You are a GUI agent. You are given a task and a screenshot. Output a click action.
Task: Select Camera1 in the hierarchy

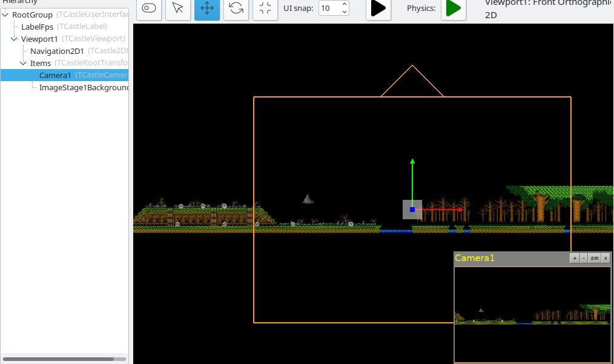[x=55, y=75]
